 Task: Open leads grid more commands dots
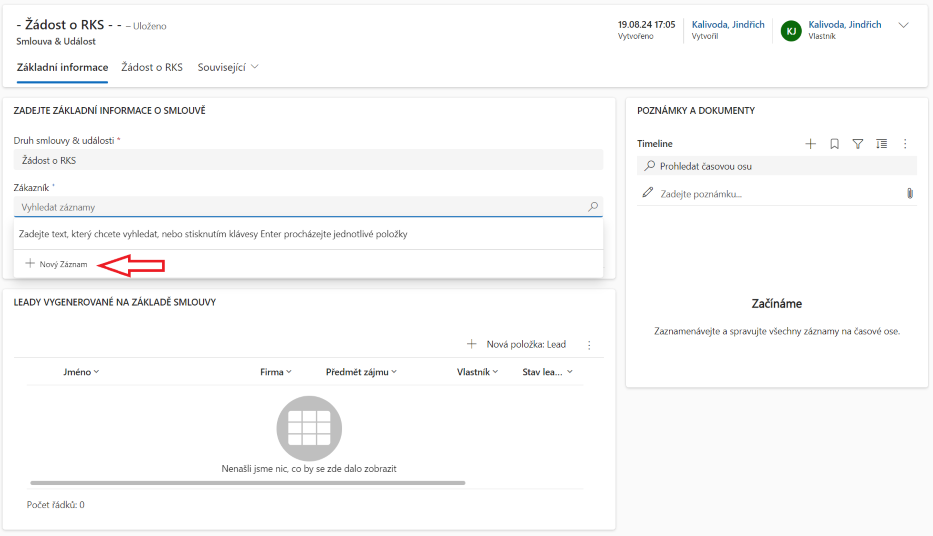589,345
